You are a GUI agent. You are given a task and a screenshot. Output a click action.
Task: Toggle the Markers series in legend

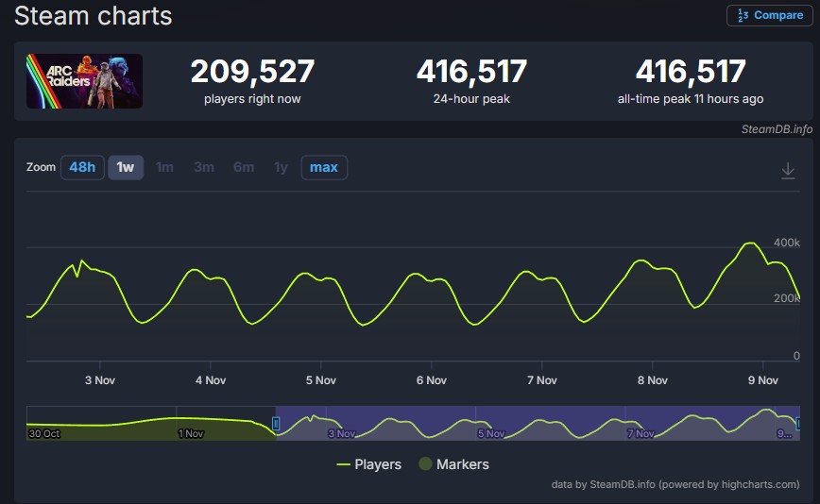coord(453,463)
